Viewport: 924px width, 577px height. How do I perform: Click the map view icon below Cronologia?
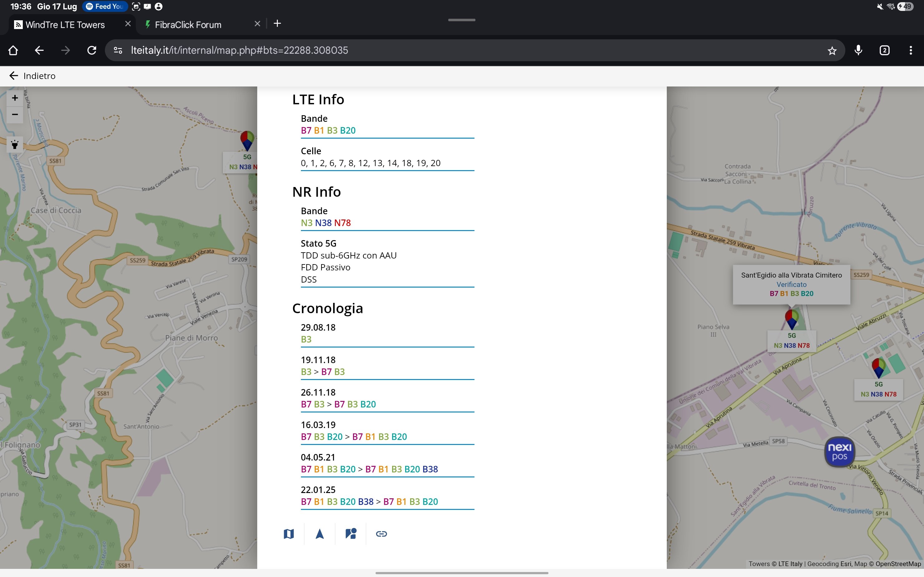click(x=289, y=534)
